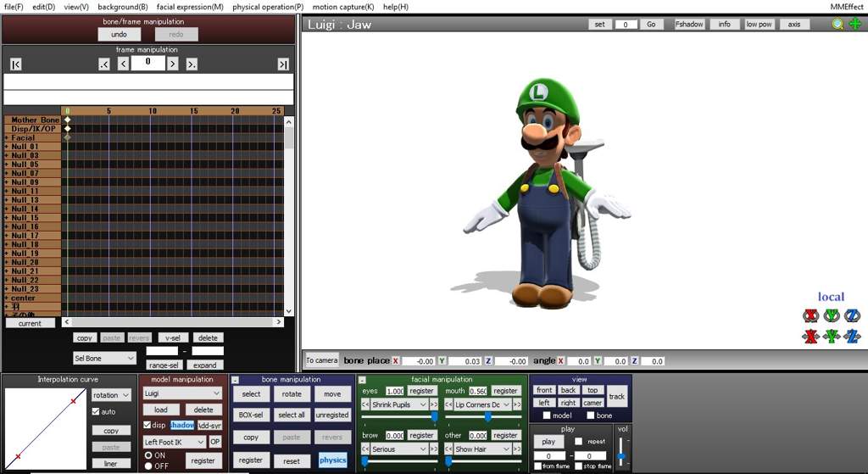868x474 pixels.
Task: Click the green Y axis move icon
Action: pos(832,336)
